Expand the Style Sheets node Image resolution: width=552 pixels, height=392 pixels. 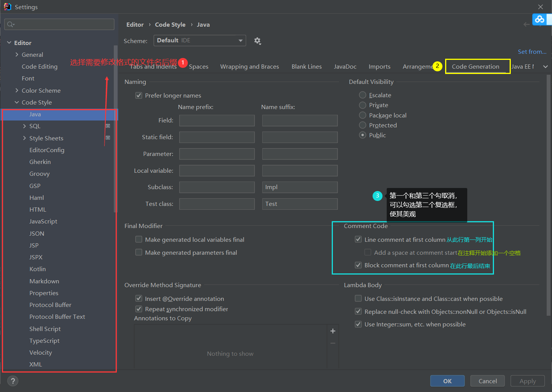24,138
